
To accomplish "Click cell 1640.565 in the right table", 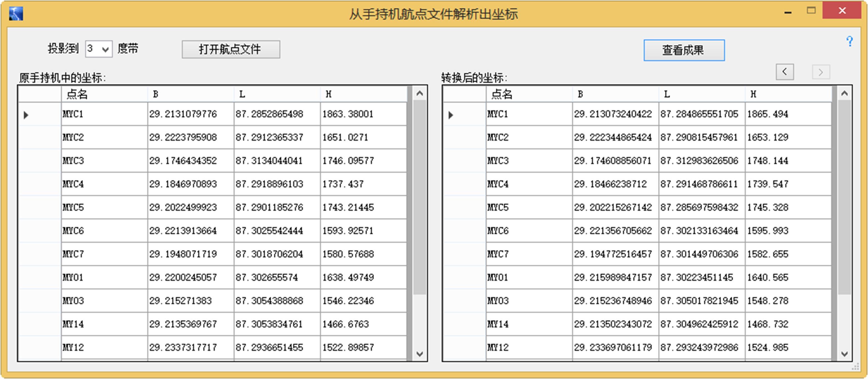I will [x=788, y=277].
